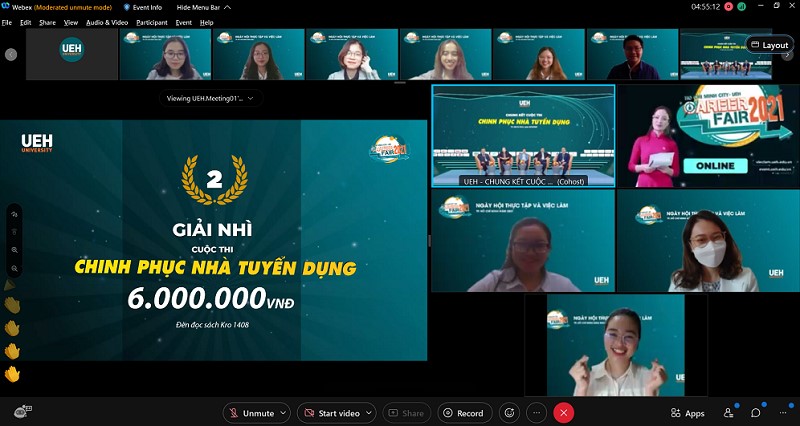Open the File menu

click(x=7, y=22)
